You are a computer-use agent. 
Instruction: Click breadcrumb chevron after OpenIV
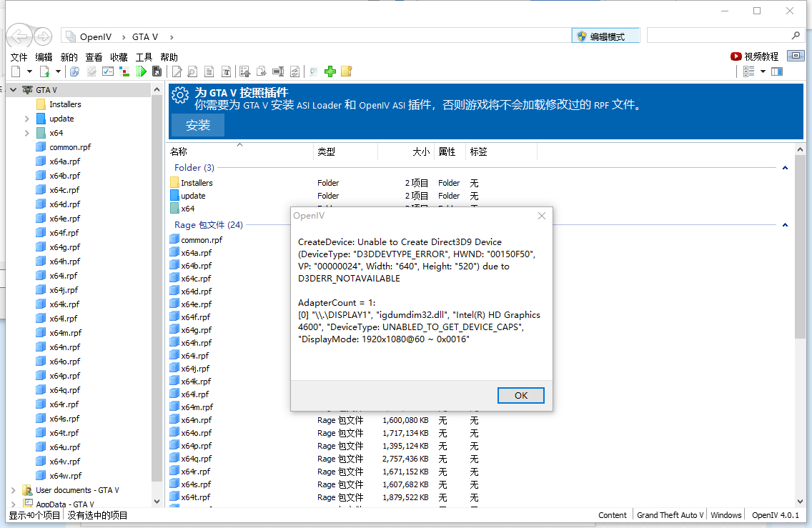[x=123, y=36]
